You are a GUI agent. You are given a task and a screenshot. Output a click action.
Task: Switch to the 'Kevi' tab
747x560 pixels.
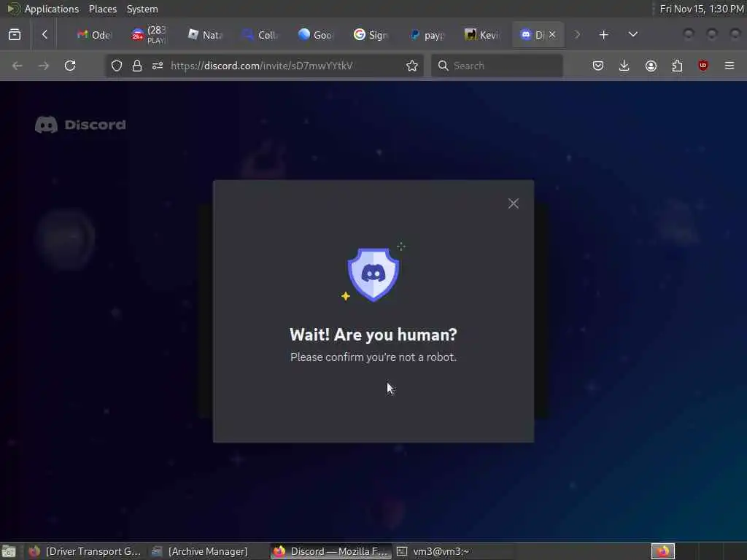481,35
